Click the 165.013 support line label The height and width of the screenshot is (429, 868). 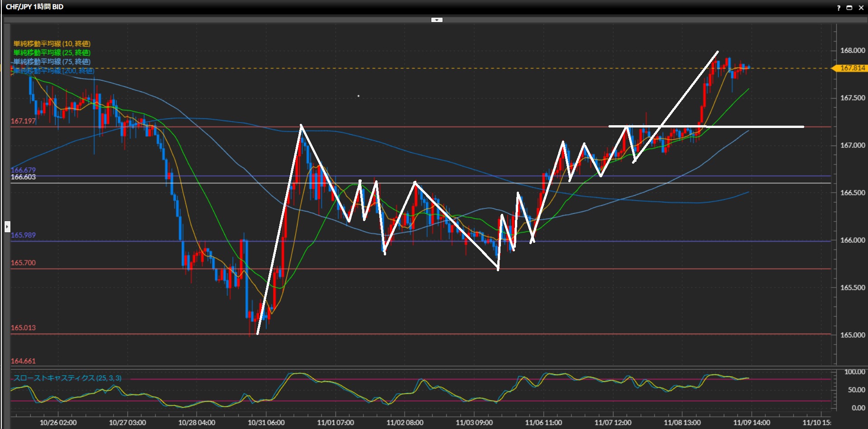(23, 328)
